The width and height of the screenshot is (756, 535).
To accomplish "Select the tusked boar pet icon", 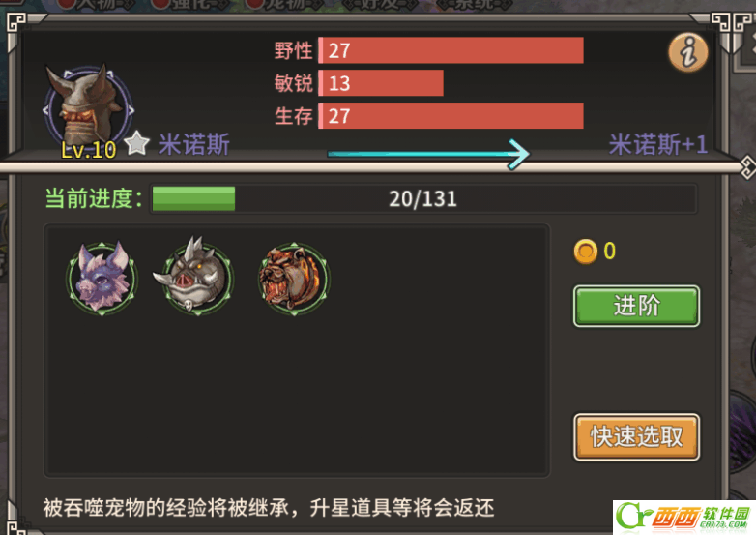I will click(x=196, y=276).
